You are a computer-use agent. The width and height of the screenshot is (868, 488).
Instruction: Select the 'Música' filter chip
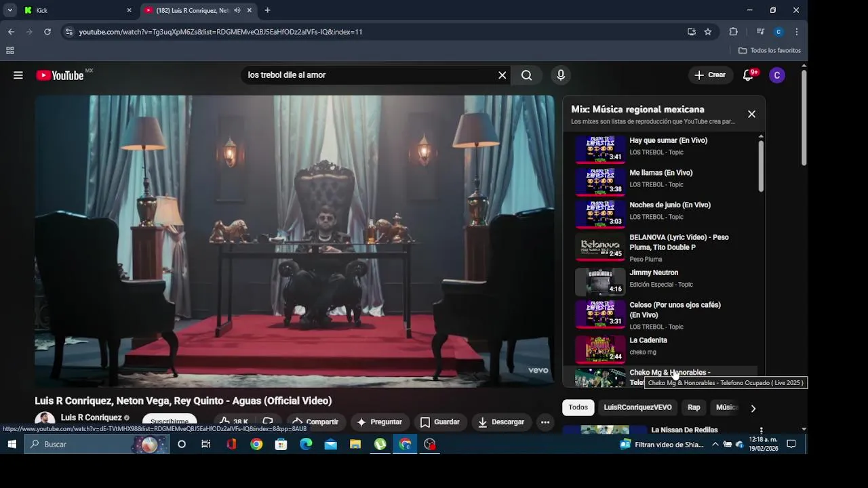[726, 407]
